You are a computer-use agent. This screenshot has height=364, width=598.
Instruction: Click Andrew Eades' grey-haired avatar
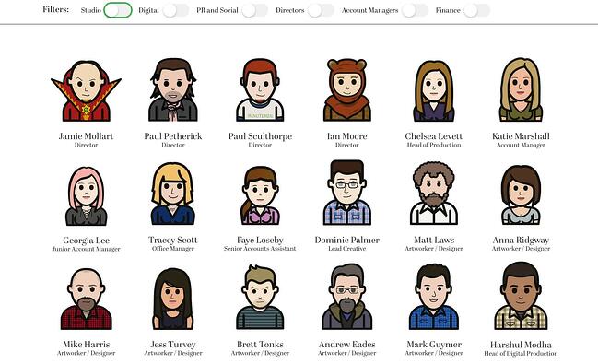point(347,297)
